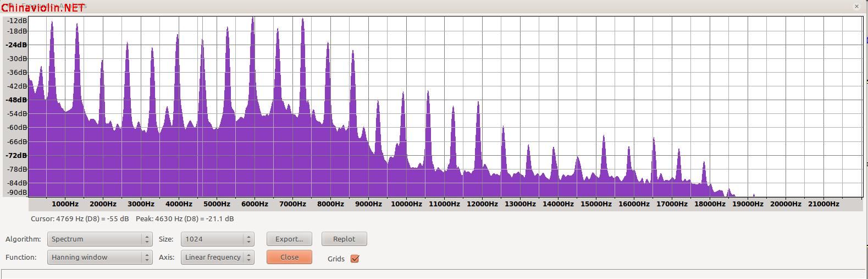This screenshot has width=868, height=279.
Task: Click the 21000Hz label on the axis
Action: click(823, 204)
